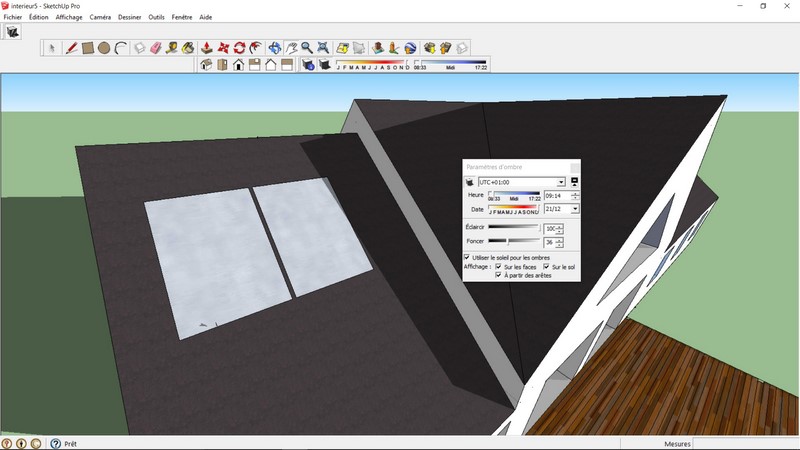
Task: Select the Pan hand tool
Action: tap(291, 48)
